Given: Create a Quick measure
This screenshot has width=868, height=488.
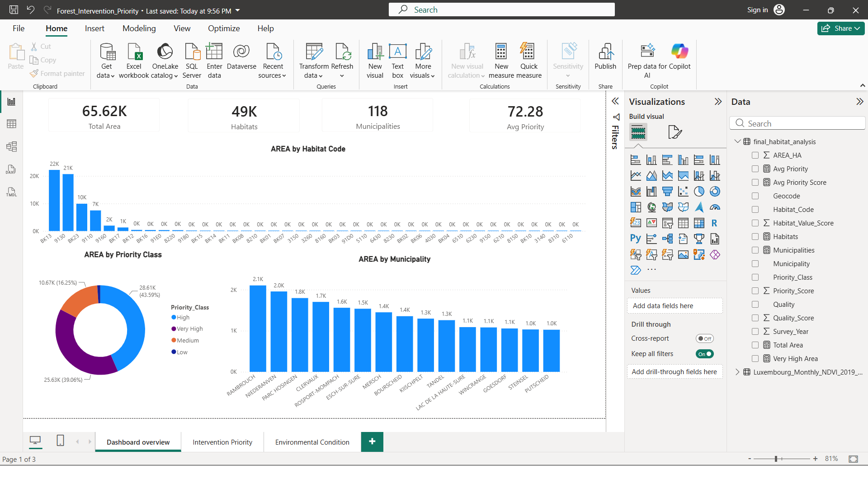Looking at the screenshot, I should (528, 61).
